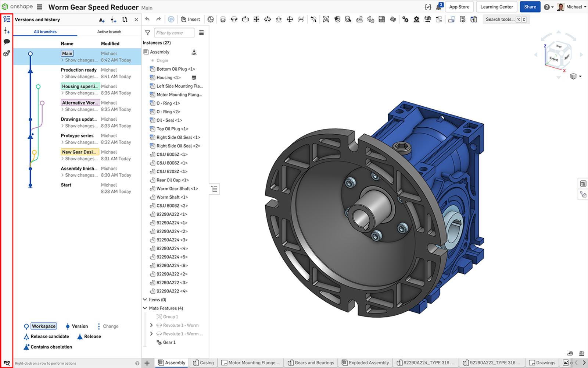Click the Share button
This screenshot has height=368, width=588.
point(530,7)
